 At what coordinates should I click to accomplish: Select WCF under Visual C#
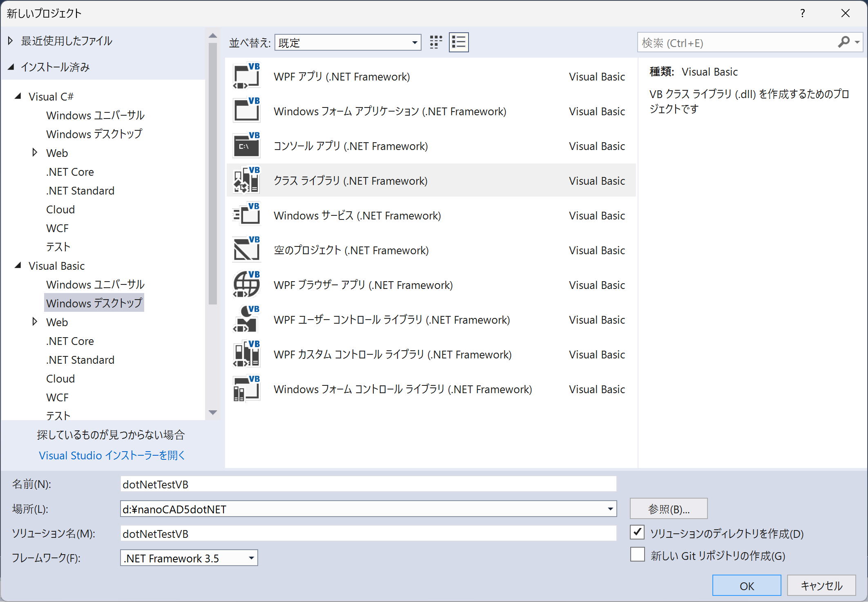click(57, 228)
